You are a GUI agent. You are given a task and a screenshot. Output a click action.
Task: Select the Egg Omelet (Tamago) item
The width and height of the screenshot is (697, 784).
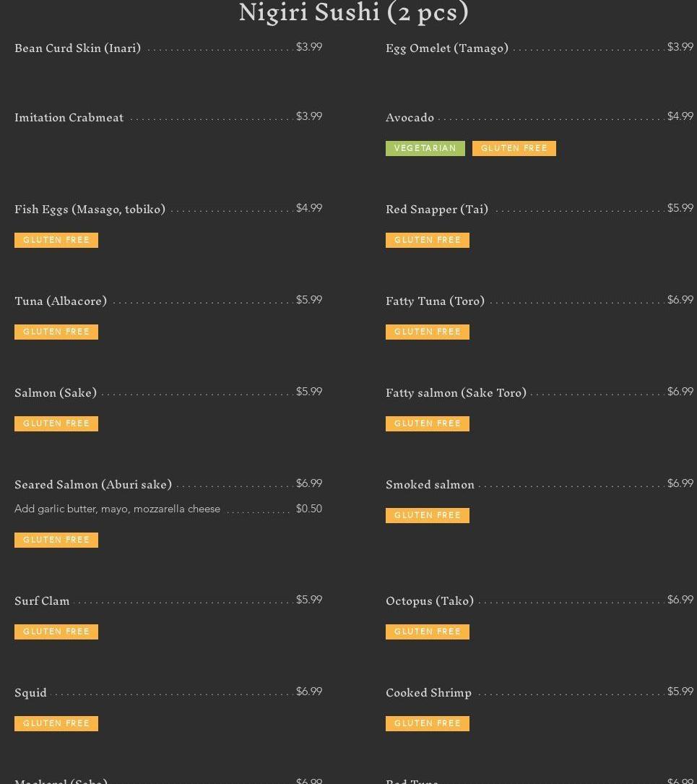tap(447, 48)
